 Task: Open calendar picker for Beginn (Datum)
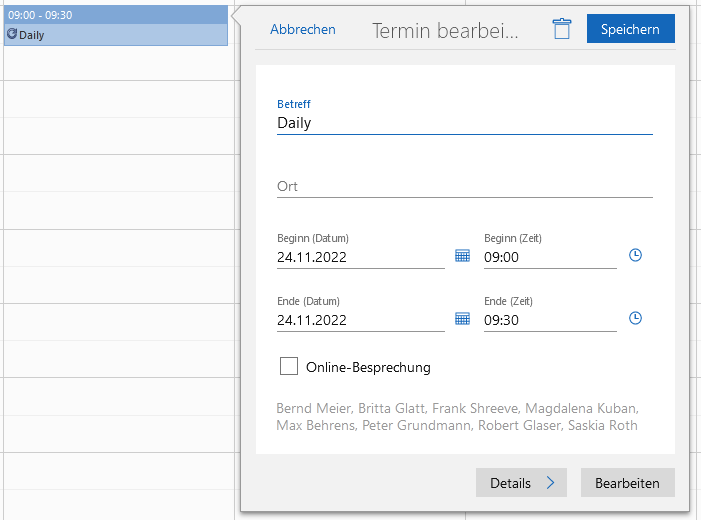point(462,256)
